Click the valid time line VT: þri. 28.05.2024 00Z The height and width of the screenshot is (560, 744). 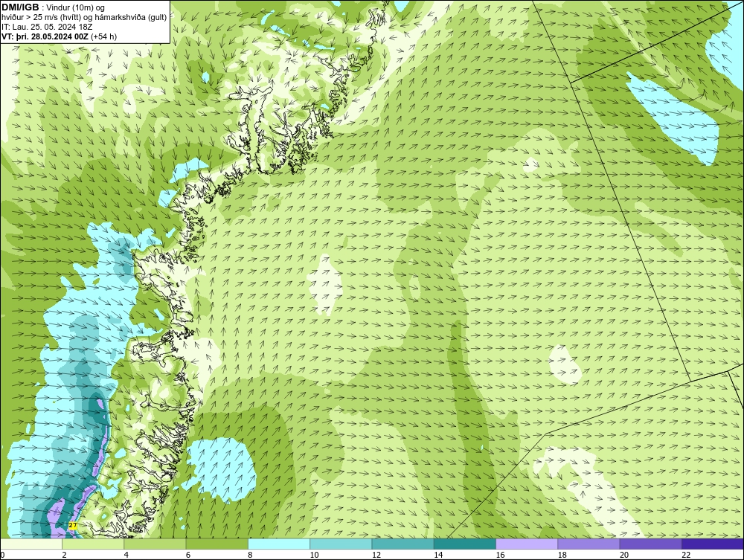(59, 36)
